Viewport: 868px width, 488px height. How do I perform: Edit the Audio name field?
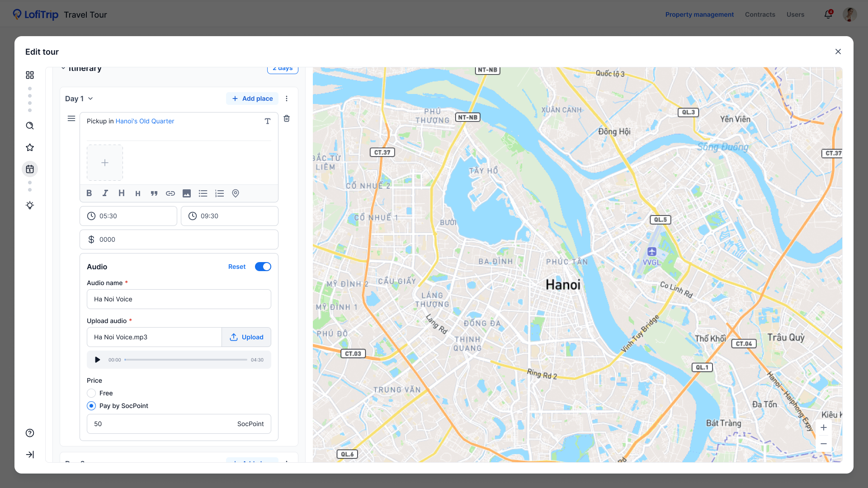pyautogui.click(x=179, y=299)
